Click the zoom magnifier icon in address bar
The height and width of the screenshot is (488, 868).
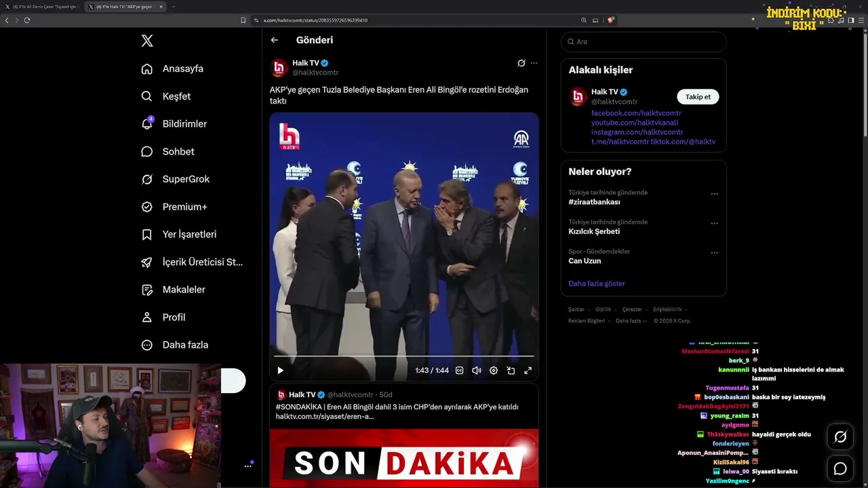tap(584, 20)
